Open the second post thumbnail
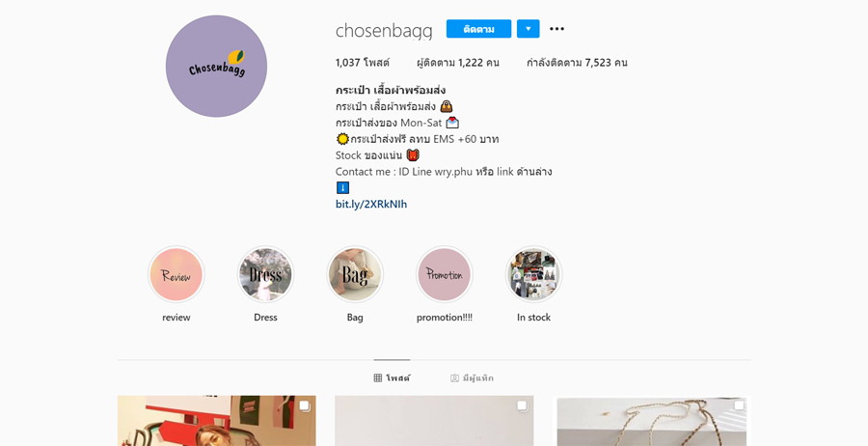 coord(434,421)
